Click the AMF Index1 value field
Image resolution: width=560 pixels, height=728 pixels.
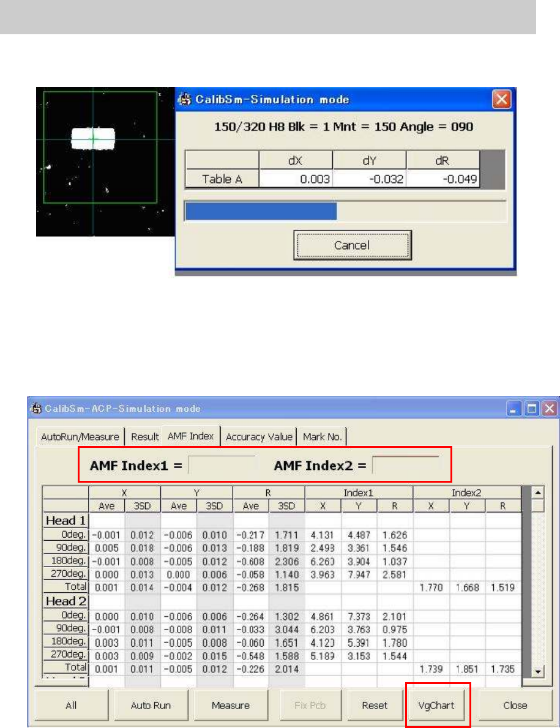(221, 466)
